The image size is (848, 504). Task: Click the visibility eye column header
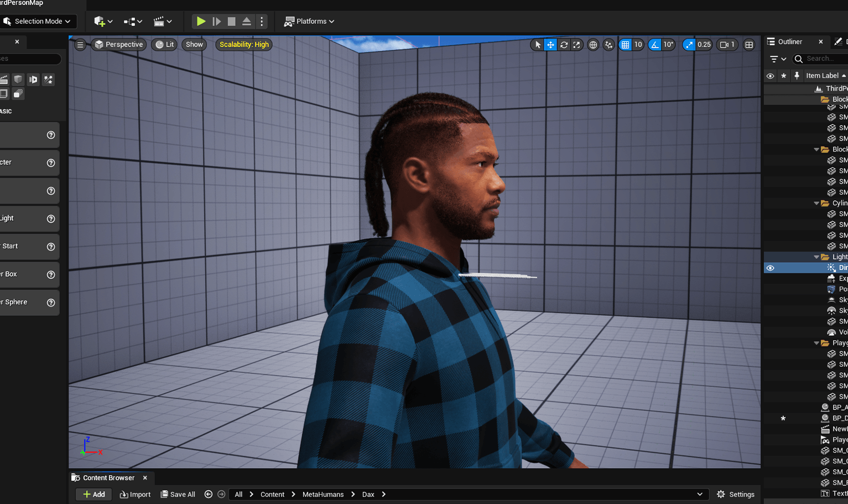point(770,76)
